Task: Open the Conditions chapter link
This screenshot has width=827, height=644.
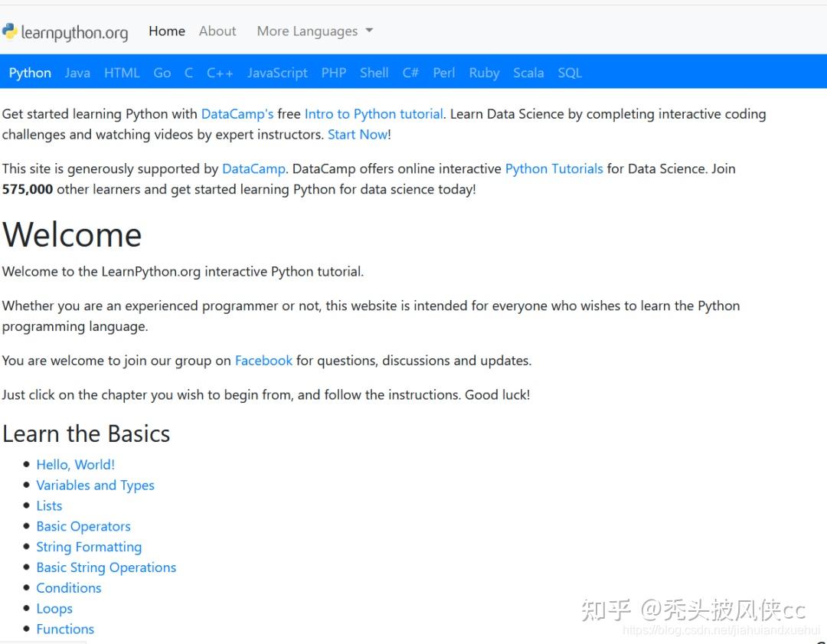Action: [68, 587]
